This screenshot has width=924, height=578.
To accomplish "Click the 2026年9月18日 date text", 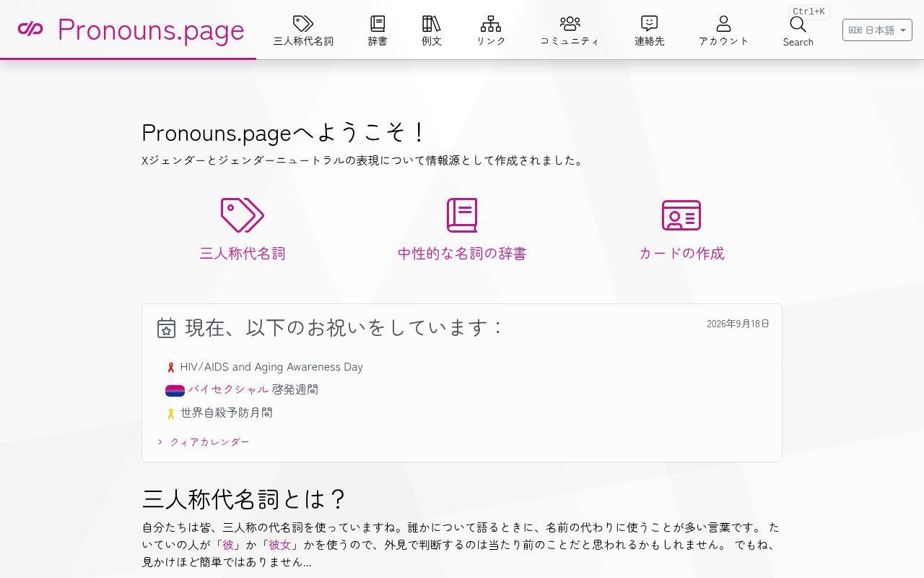I will [x=738, y=324].
